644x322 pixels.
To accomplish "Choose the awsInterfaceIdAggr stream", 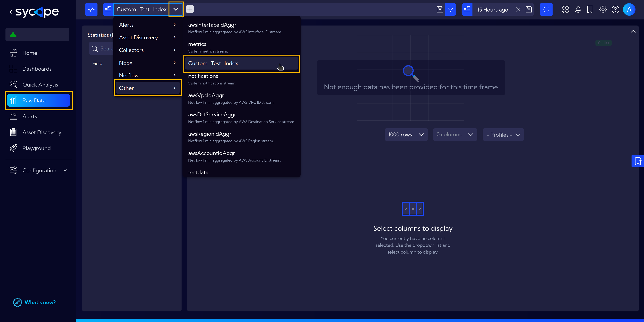I will coord(242,28).
